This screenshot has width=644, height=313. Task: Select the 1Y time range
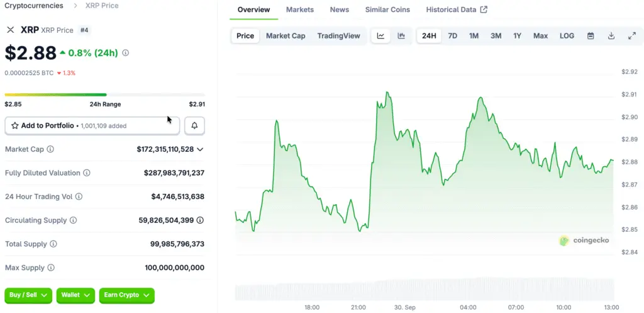click(x=517, y=36)
